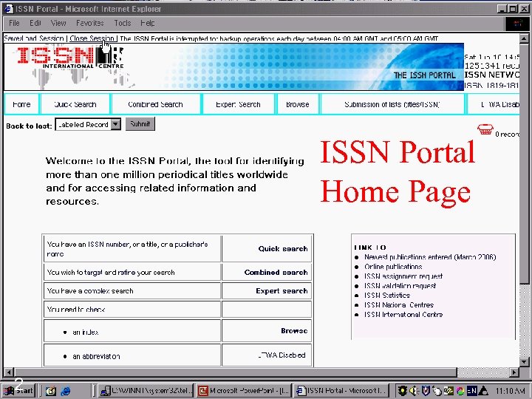Click the '0 record' basket count text

(507, 134)
